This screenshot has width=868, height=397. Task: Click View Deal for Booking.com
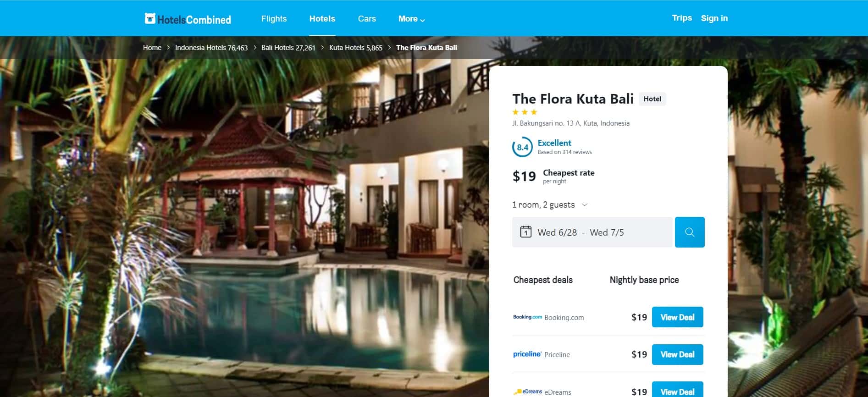677,317
